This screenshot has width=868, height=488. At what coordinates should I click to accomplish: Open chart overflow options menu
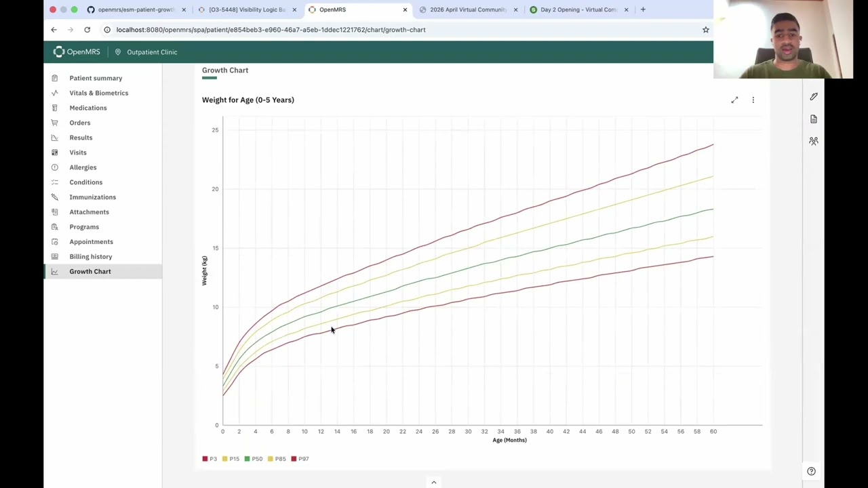753,100
